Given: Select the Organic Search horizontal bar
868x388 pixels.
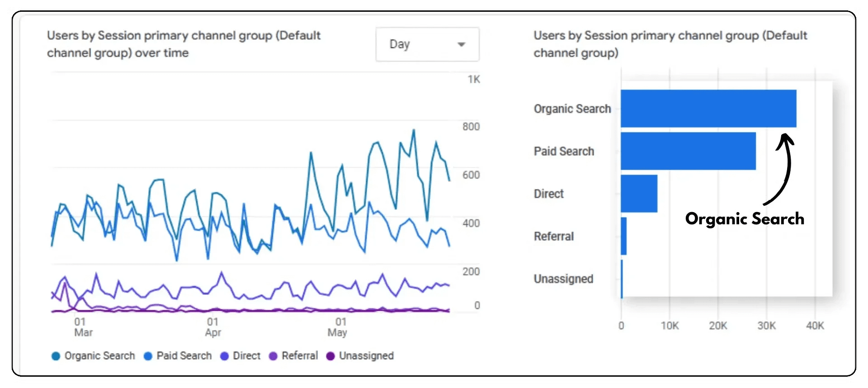Looking at the screenshot, I should (708, 109).
